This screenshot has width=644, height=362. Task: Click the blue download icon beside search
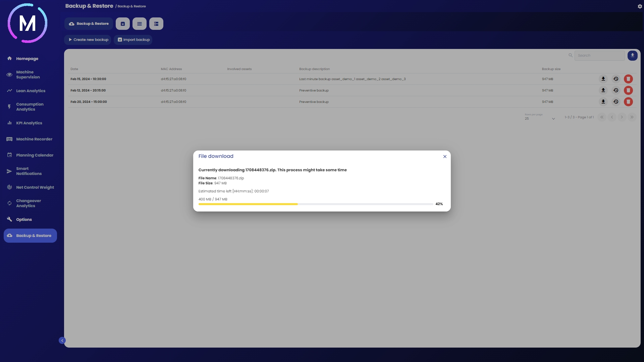click(632, 56)
